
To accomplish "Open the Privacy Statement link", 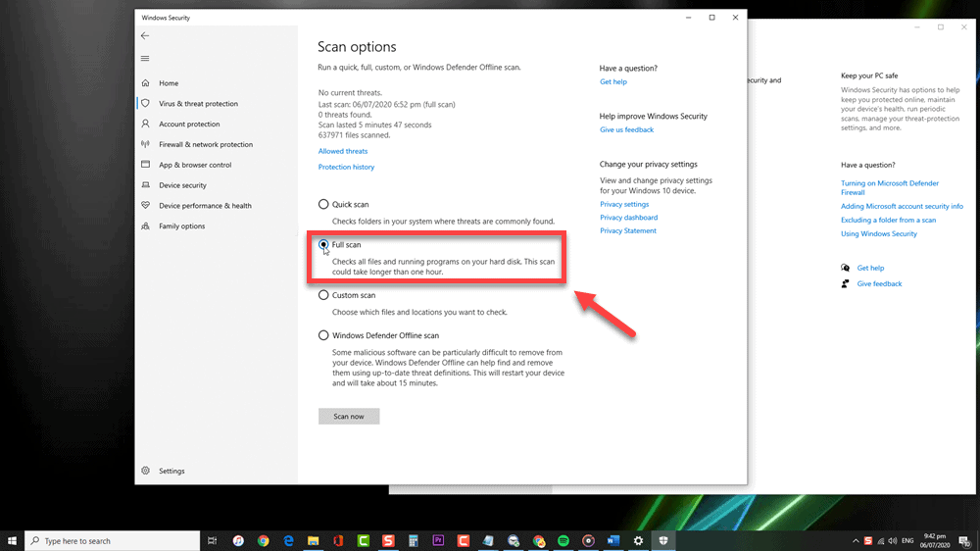I will click(x=628, y=230).
